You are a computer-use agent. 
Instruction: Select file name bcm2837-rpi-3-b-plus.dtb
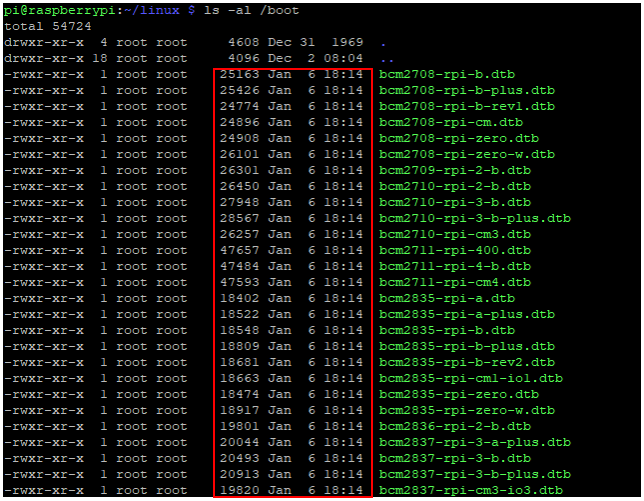click(475, 475)
